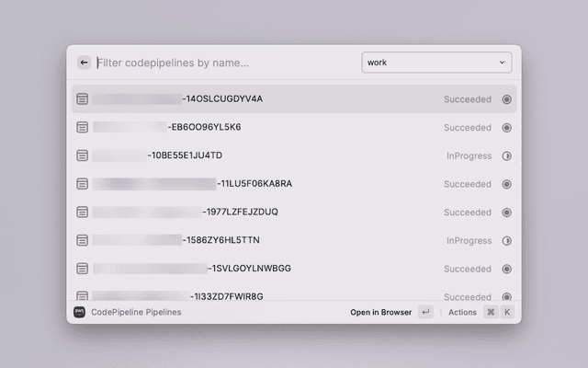This screenshot has height=368, width=588.
Task: Expand the profile dropdown chevron
Action: (x=502, y=63)
